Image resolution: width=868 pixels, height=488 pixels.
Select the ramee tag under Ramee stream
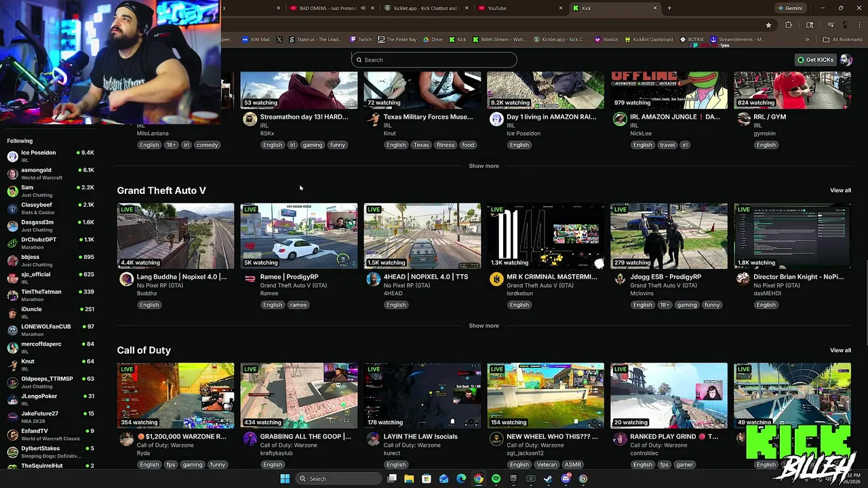[298, 305]
